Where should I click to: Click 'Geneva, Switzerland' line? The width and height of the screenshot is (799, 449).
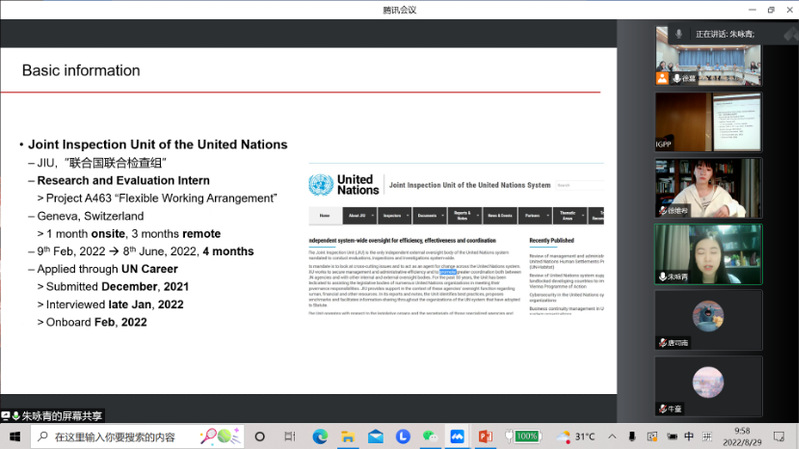[x=90, y=216]
